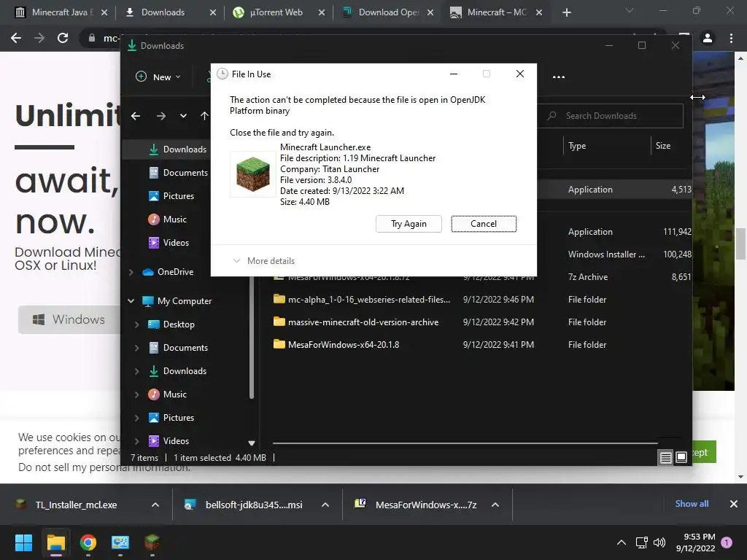Screen dimensions: 747x560
Task: Close the Chrome downloads bar
Action: [734, 504]
